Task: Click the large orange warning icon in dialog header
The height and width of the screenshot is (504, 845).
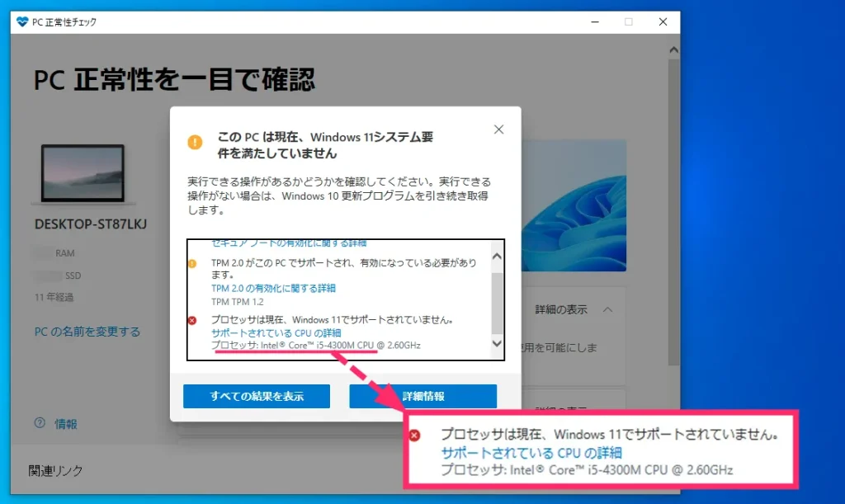Action: pyautogui.click(x=195, y=142)
